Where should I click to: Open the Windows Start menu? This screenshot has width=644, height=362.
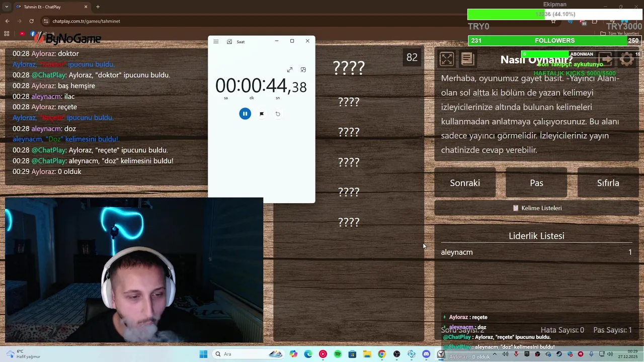coord(203,354)
